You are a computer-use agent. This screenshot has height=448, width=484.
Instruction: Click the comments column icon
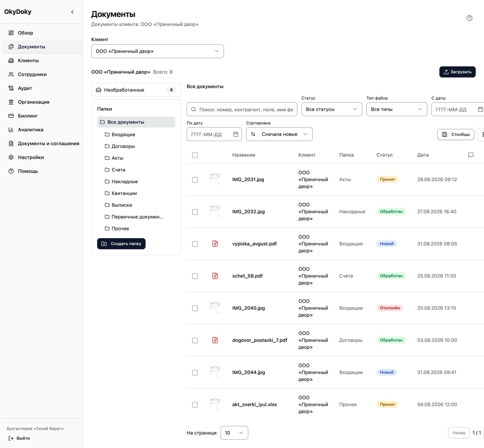pos(471,155)
